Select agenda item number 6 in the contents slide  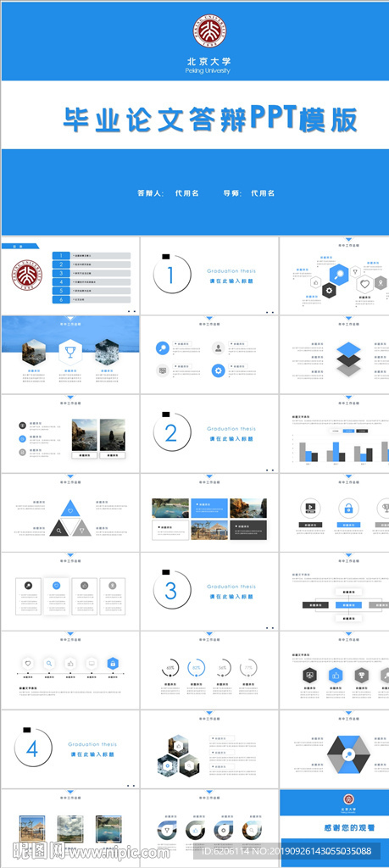click(x=92, y=299)
